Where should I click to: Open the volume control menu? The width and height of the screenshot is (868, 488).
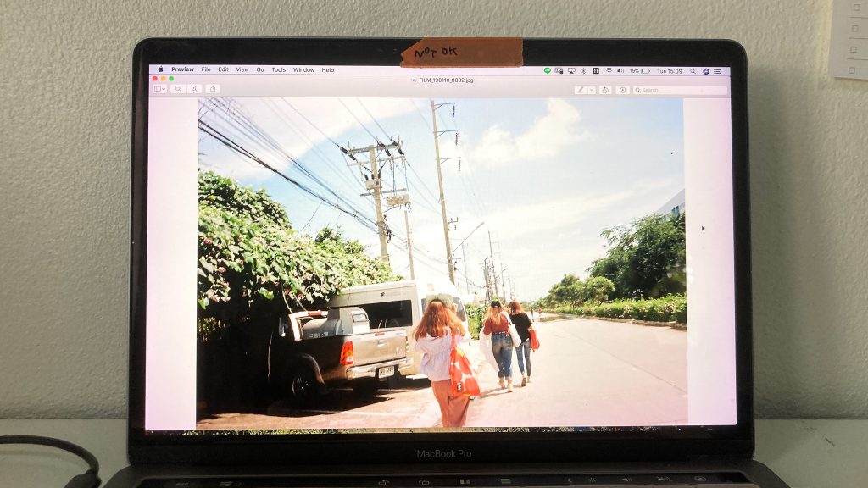coord(620,71)
